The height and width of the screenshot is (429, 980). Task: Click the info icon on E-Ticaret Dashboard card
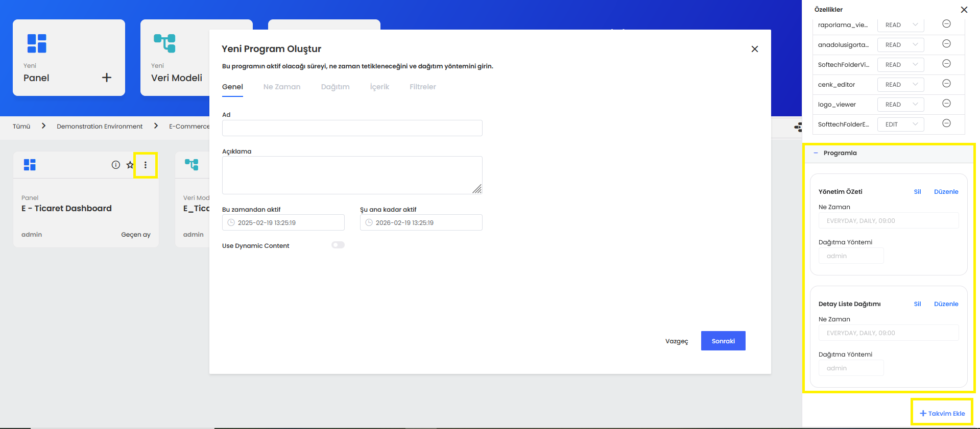[116, 165]
